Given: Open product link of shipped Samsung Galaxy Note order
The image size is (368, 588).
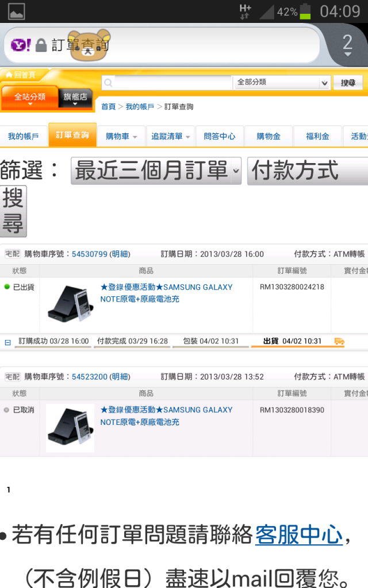Looking at the screenshot, I should 166,293.
